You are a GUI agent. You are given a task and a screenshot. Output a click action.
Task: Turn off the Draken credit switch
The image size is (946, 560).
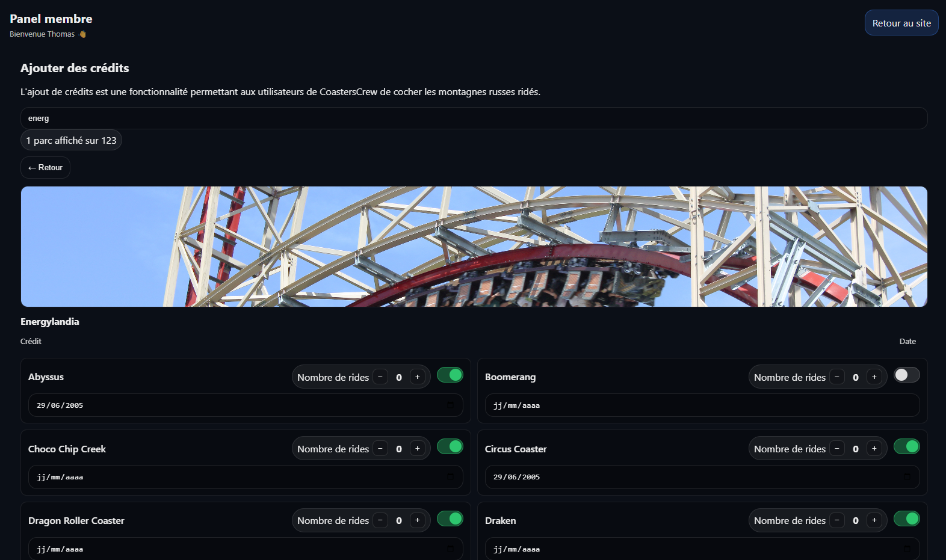[x=906, y=518]
